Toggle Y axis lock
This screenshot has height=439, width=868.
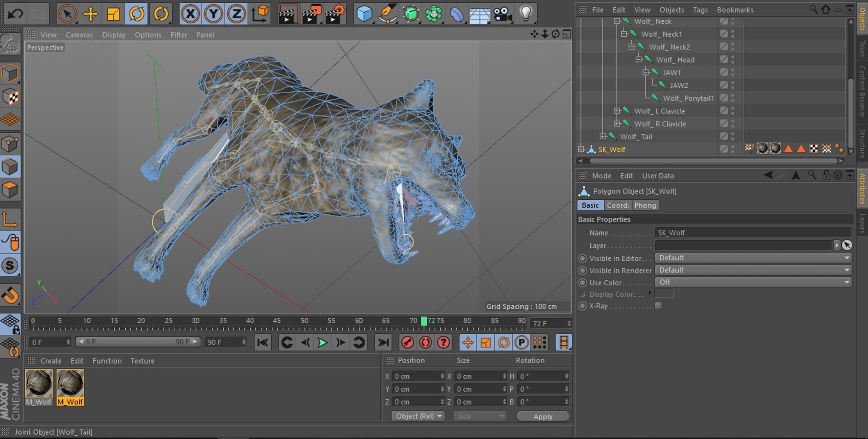click(x=213, y=14)
